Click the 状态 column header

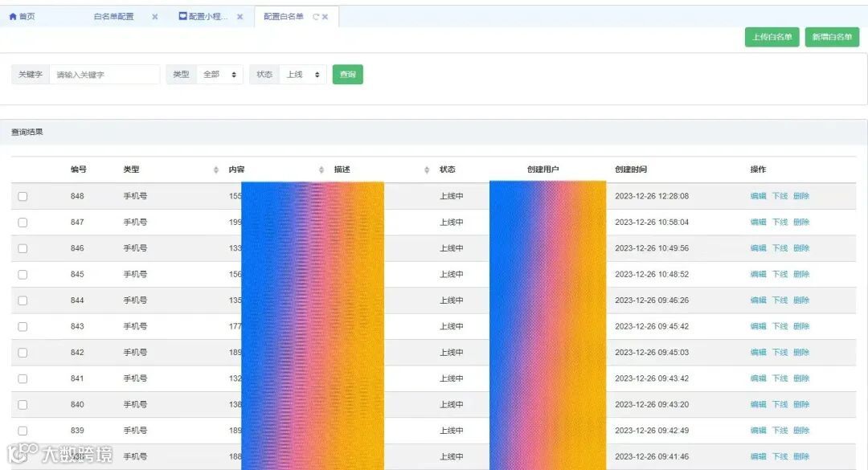(448, 170)
